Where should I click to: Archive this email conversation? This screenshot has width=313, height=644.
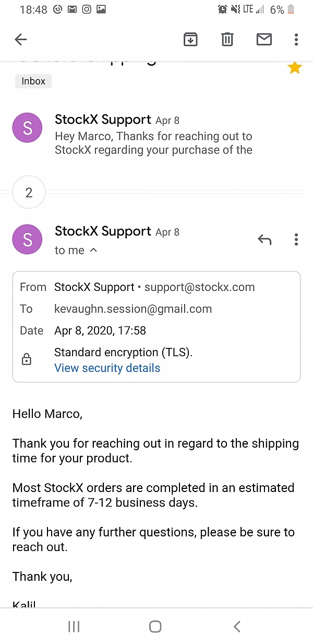[x=190, y=39]
